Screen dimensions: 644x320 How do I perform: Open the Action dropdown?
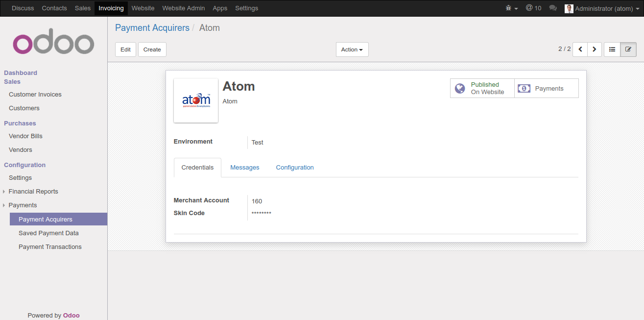click(x=352, y=49)
